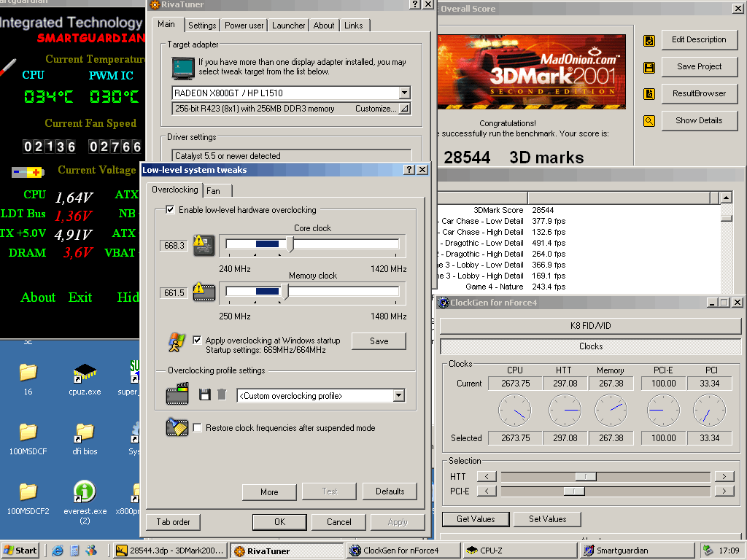Click the Memory clock slider handle
Image resolution: width=747 pixels, height=560 pixels.
click(285, 292)
